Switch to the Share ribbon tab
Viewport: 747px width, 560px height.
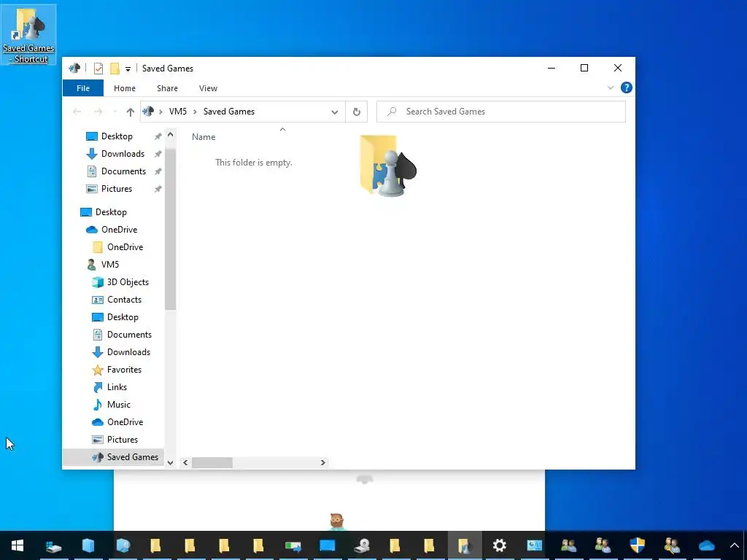click(x=167, y=88)
